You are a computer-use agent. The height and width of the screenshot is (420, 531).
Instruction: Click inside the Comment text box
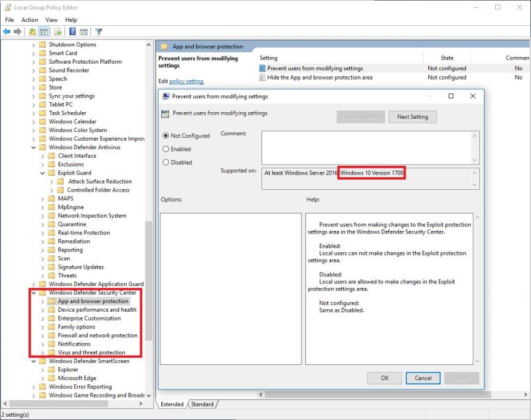[366, 148]
